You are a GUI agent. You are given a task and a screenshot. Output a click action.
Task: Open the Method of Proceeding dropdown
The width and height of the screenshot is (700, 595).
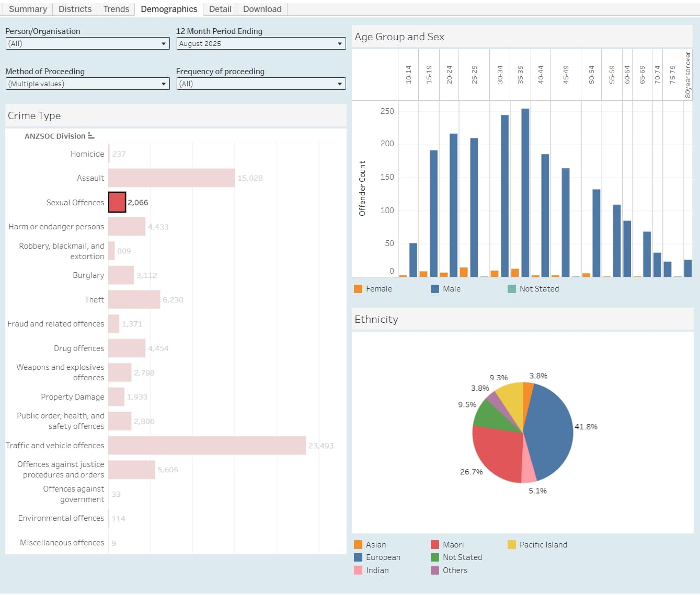(87, 84)
